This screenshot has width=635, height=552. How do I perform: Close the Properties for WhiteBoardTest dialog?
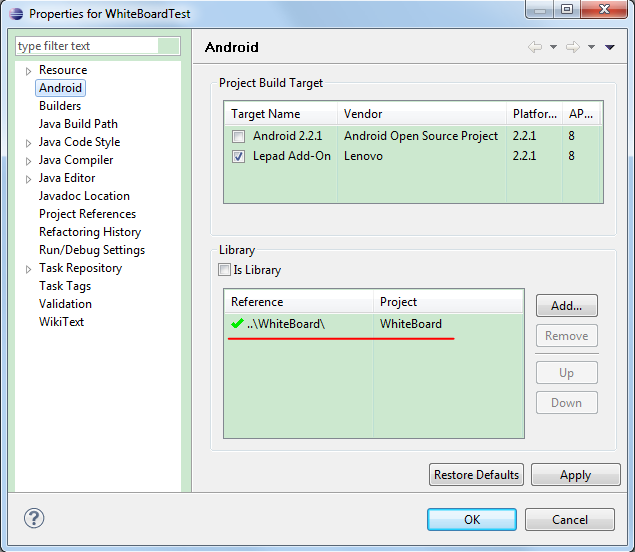click(604, 9)
